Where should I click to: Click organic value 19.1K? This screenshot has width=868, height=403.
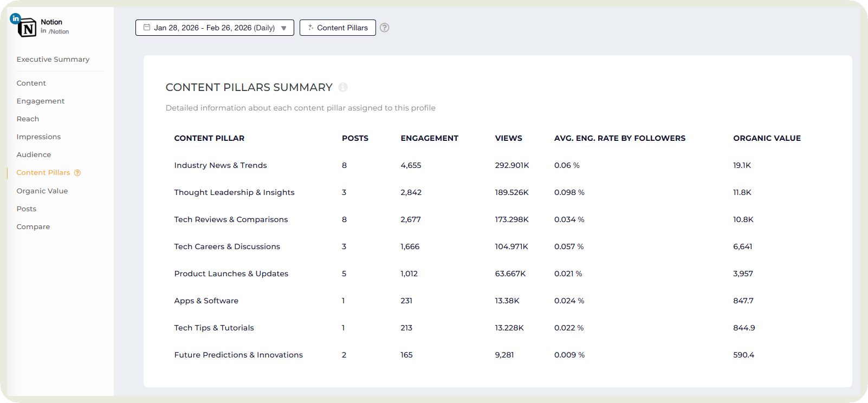(742, 165)
